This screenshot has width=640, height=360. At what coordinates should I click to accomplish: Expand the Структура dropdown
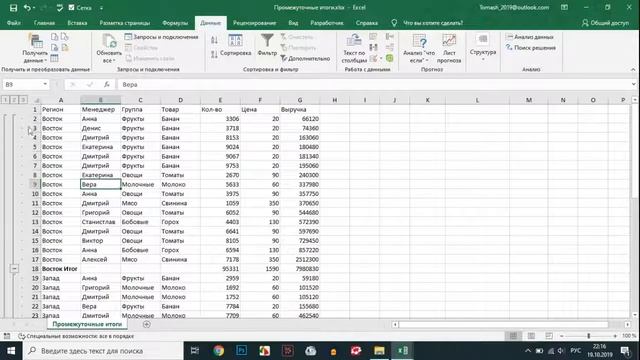(483, 48)
